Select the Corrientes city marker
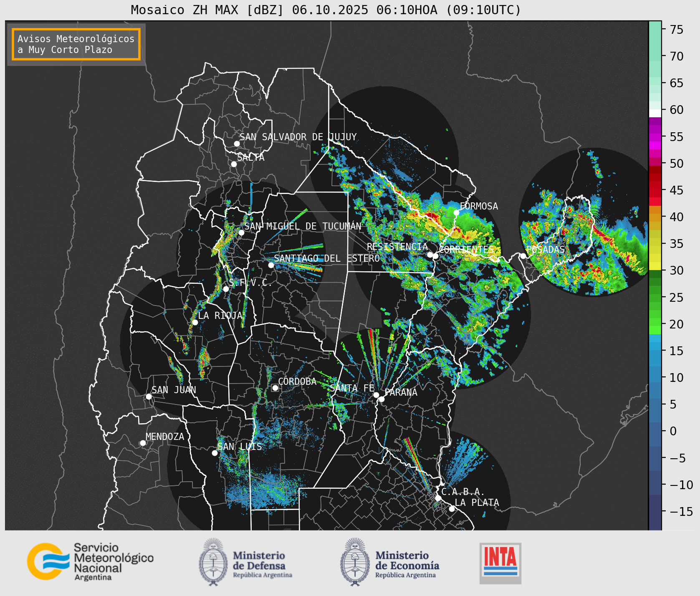Screen dimensions: 700x596 click(435, 256)
